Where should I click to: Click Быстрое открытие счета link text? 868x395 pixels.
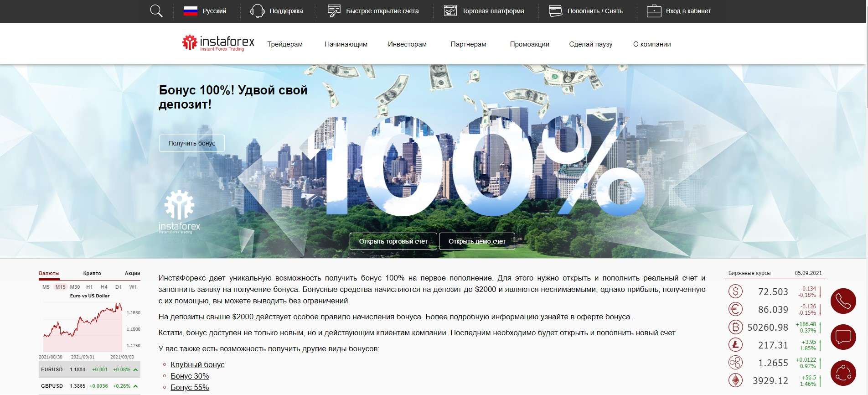[382, 11]
